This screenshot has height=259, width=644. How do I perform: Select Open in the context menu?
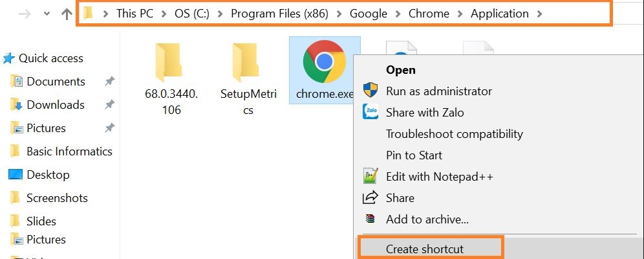(400, 70)
